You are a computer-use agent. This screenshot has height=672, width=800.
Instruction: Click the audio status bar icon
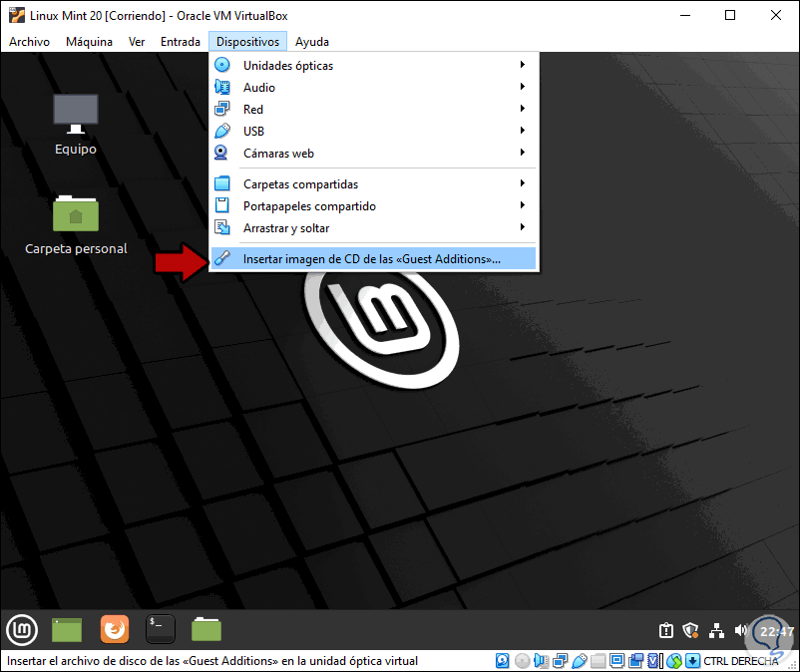(x=542, y=661)
